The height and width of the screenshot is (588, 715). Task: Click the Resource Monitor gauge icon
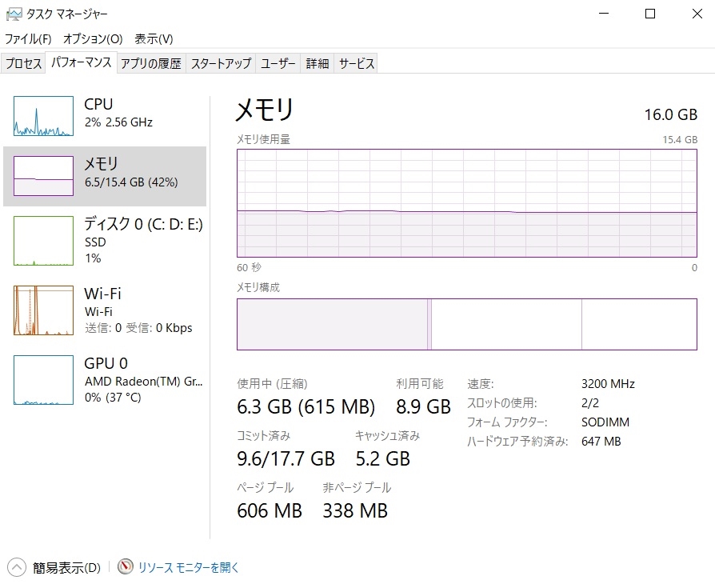click(x=126, y=567)
